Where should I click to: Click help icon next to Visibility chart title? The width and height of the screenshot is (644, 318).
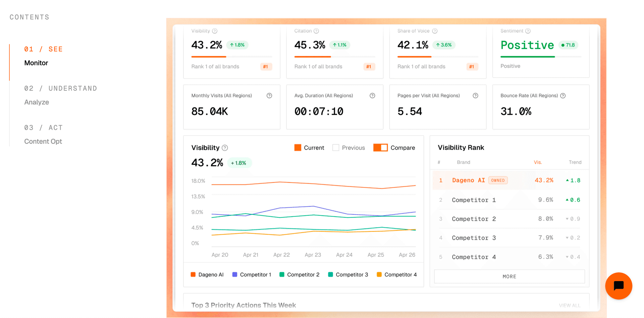coord(225,148)
